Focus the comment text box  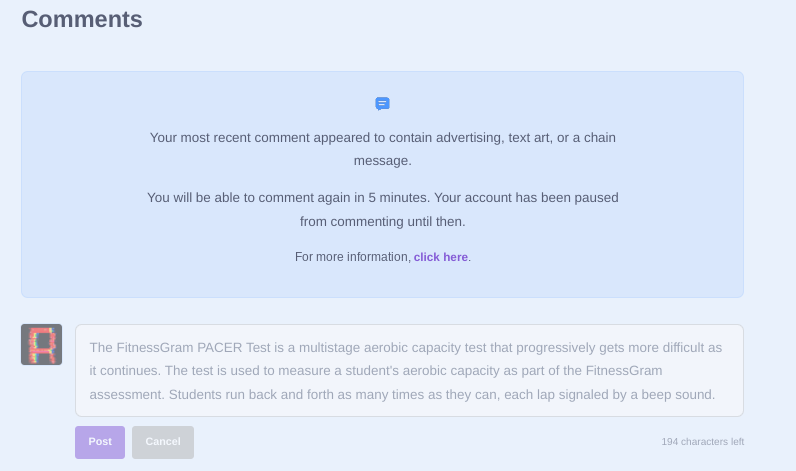[x=409, y=370]
